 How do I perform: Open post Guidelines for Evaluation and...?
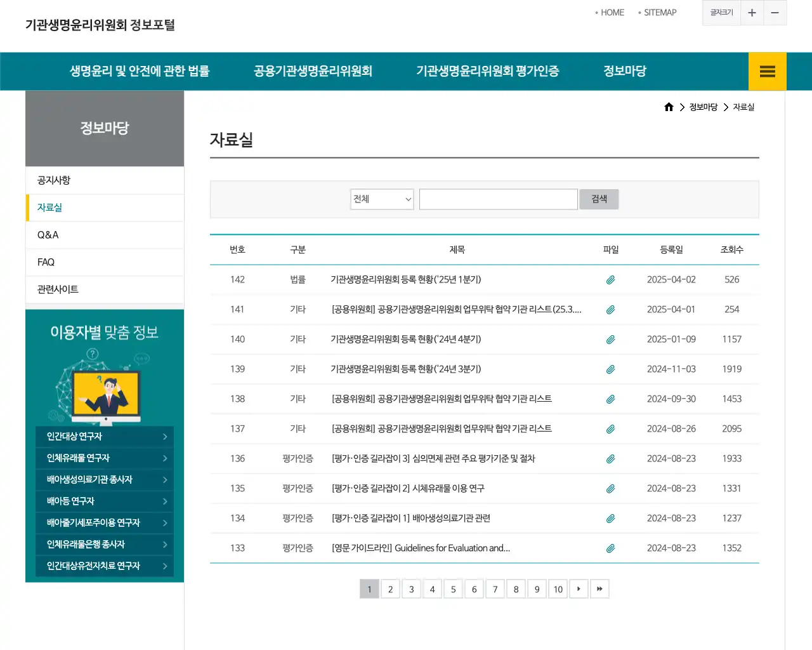(421, 548)
